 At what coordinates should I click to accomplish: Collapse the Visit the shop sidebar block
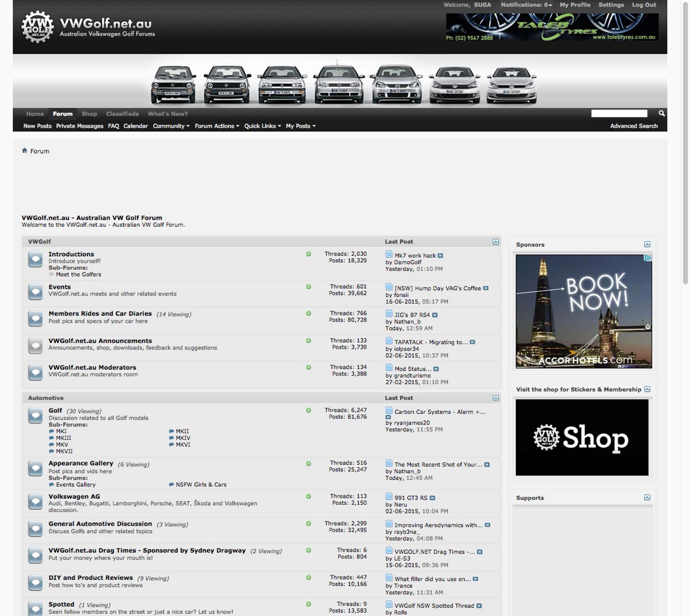point(647,389)
